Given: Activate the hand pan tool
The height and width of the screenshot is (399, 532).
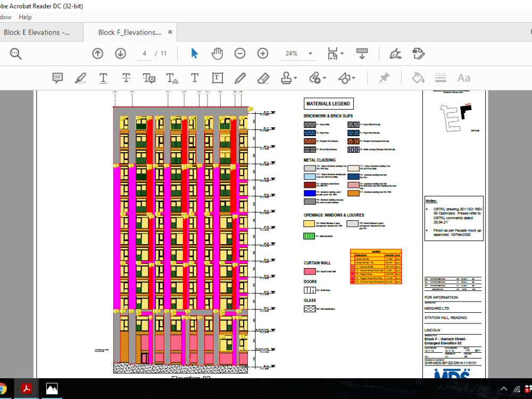Looking at the screenshot, I should point(217,54).
